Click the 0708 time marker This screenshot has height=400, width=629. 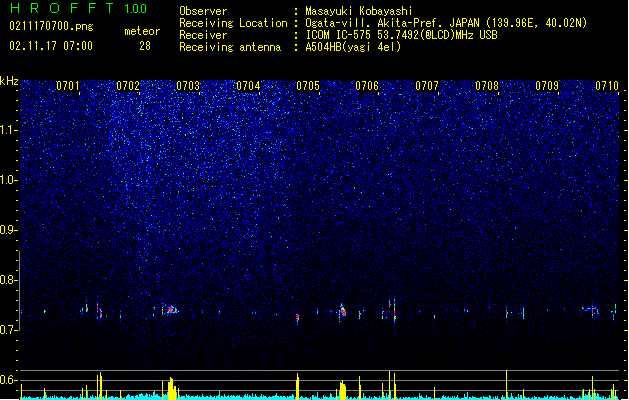(x=487, y=86)
